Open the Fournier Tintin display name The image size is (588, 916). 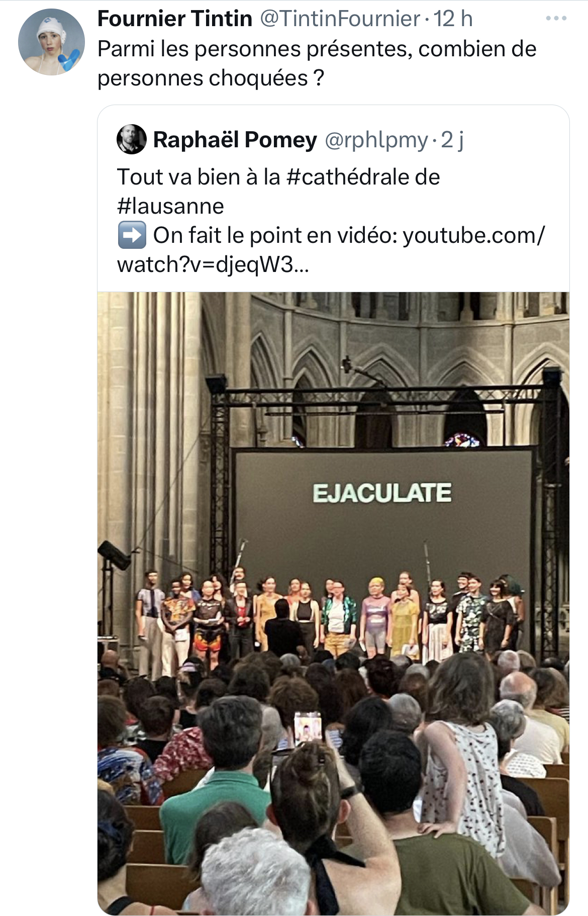tap(175, 19)
